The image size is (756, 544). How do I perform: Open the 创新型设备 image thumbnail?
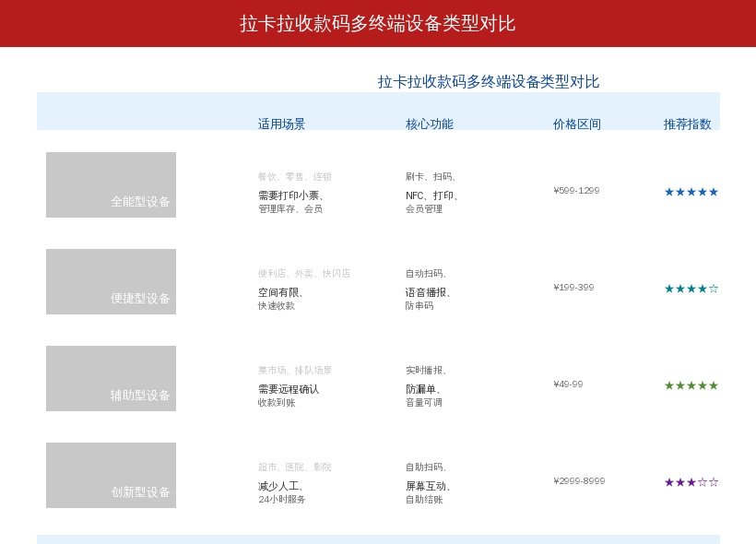111,475
